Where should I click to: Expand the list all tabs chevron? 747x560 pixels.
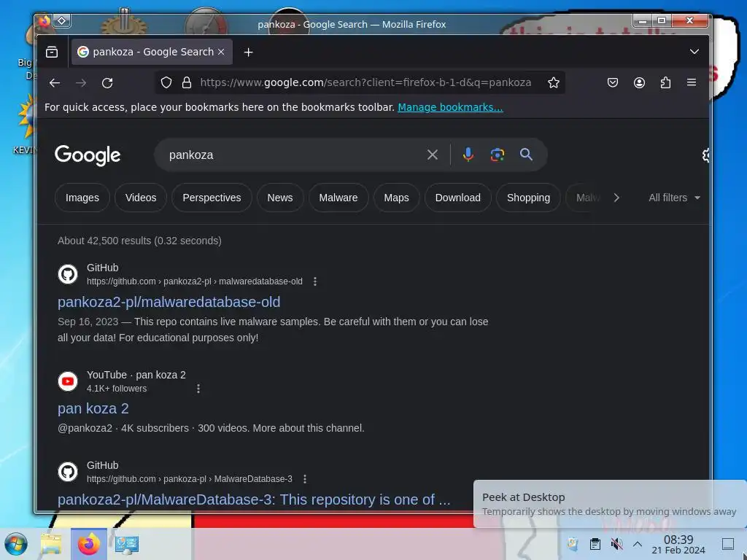click(x=694, y=52)
